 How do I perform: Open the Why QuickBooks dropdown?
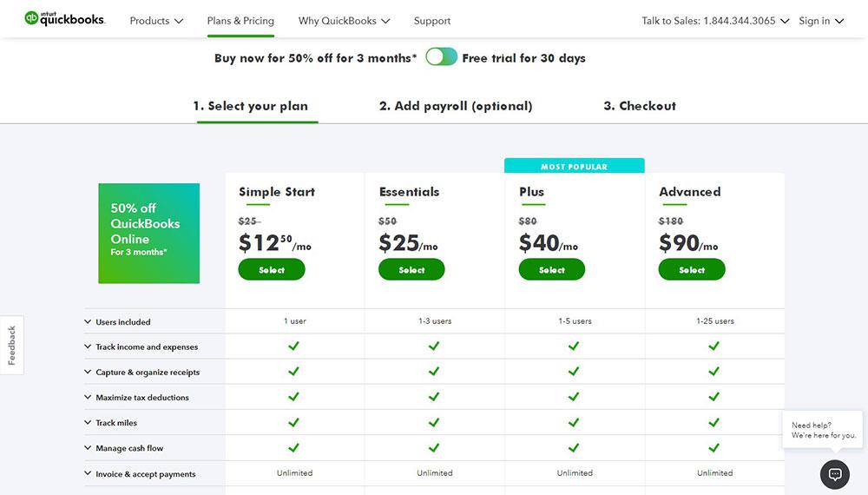pos(344,21)
